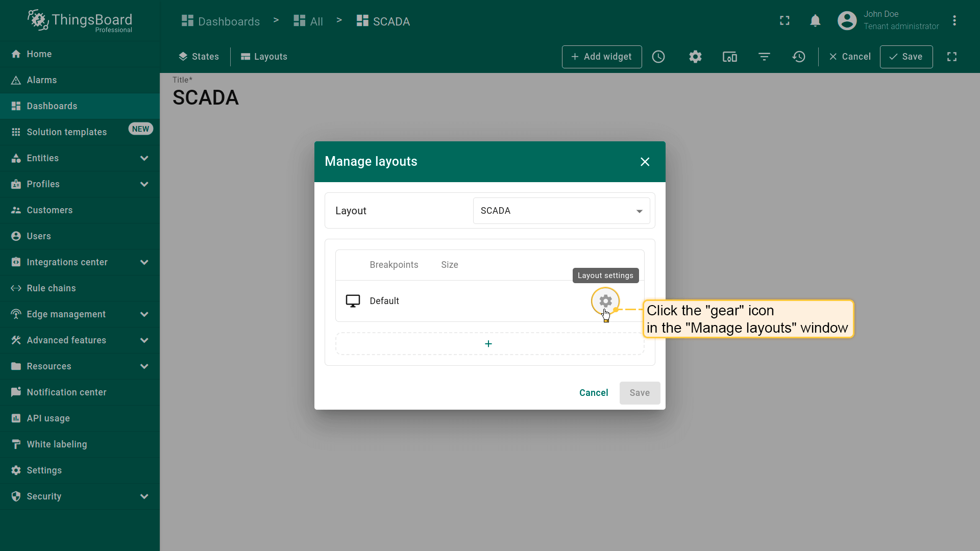The height and width of the screenshot is (551, 980).
Task: Open version control history icon
Action: (799, 57)
